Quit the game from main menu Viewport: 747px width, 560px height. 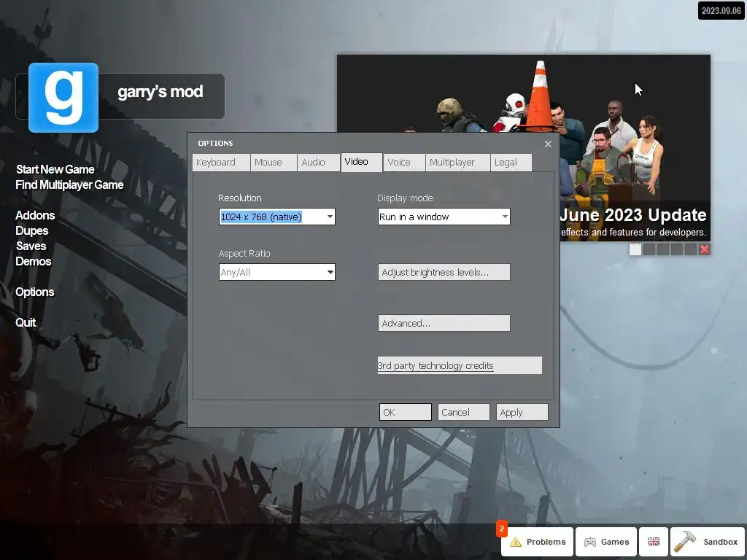click(x=26, y=322)
